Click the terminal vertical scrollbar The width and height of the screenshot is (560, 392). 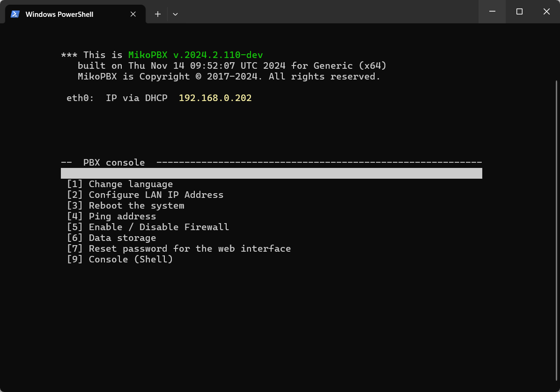(x=556, y=229)
